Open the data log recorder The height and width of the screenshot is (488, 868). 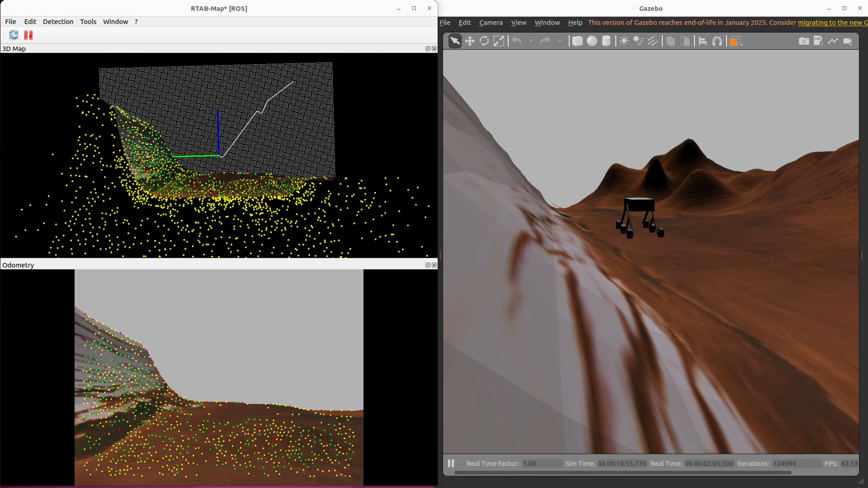click(818, 41)
